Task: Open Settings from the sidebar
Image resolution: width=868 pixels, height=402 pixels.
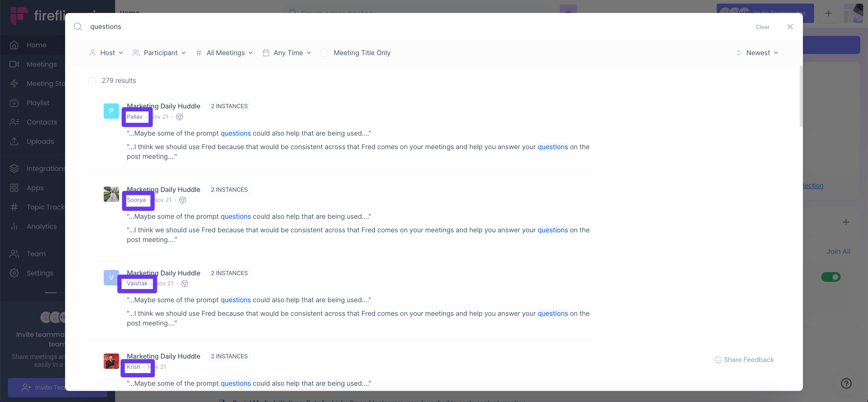Action: pyautogui.click(x=40, y=273)
